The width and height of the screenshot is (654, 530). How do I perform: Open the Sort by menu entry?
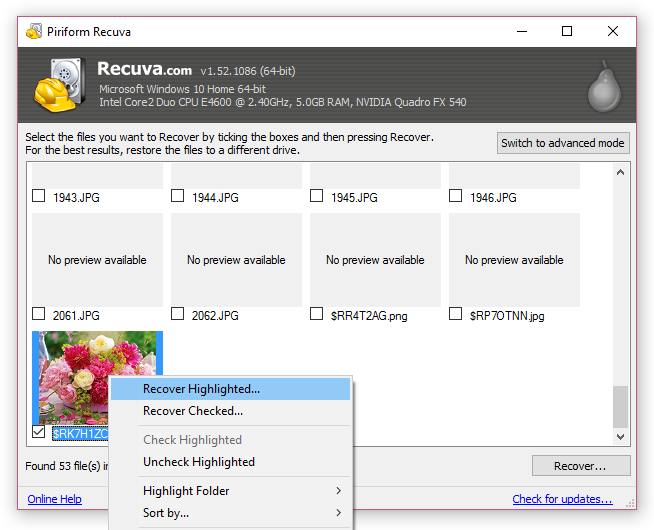(x=230, y=512)
